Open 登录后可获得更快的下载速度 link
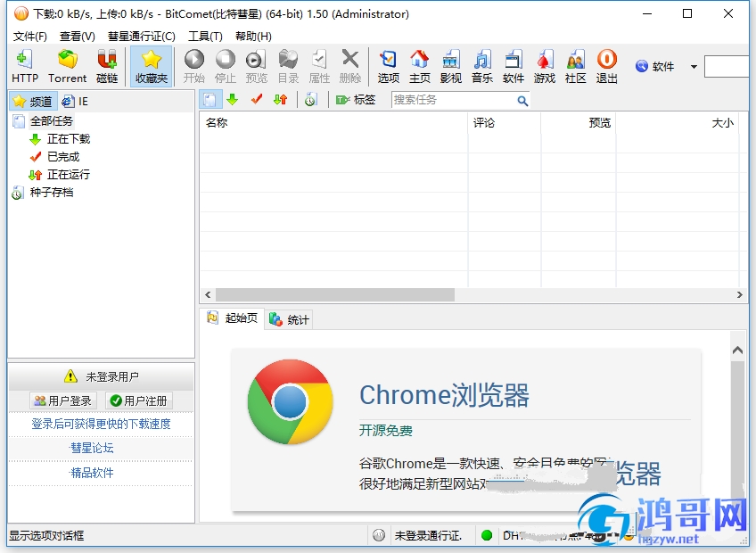 pyautogui.click(x=102, y=425)
